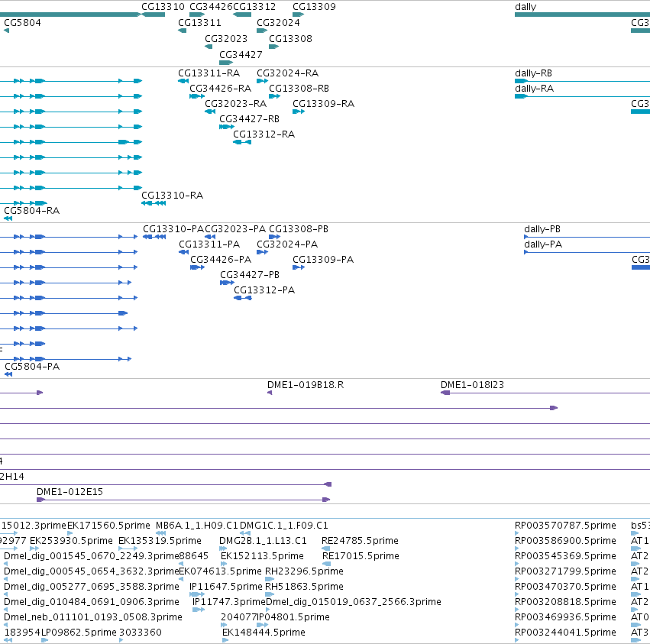Screen dimensions: 650x644
Task: Click the CG32023 gene label
Action: pyautogui.click(x=226, y=39)
